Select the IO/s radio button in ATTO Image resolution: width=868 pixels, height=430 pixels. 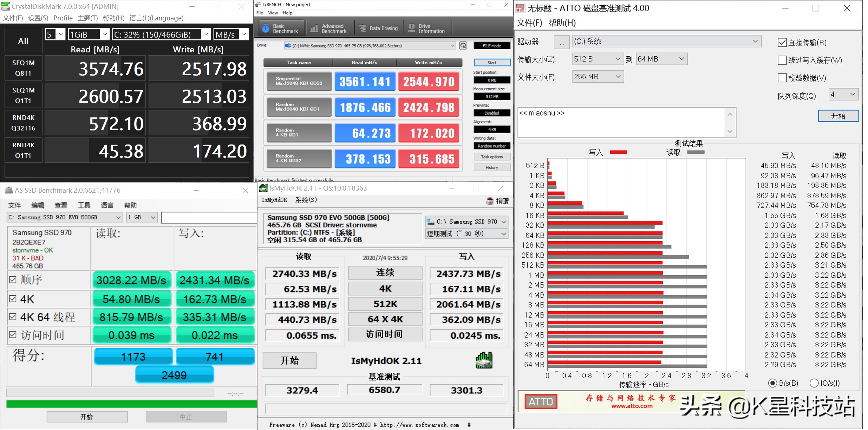[814, 383]
